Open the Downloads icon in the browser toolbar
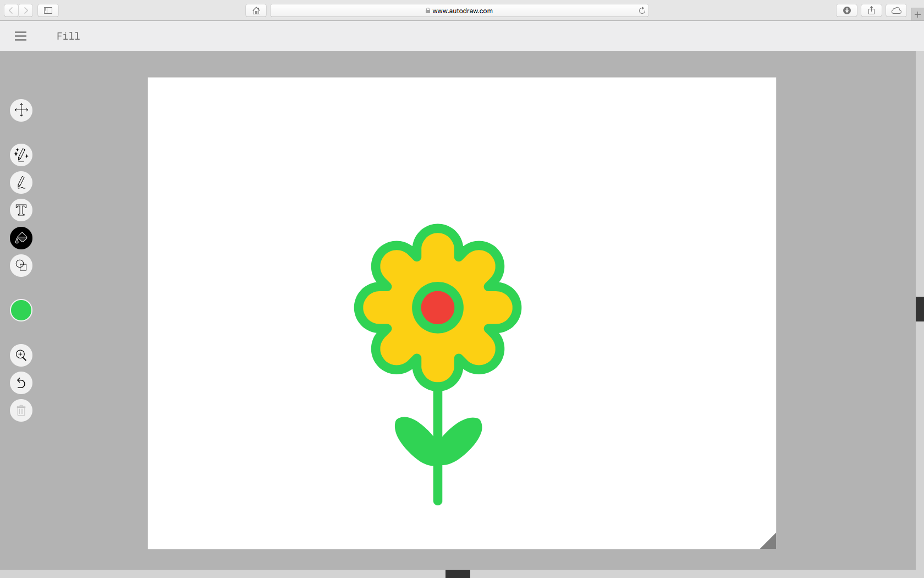Image resolution: width=924 pixels, height=578 pixels. [x=846, y=10]
